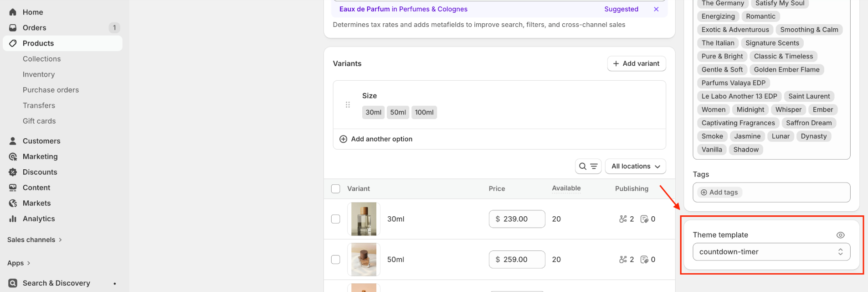The width and height of the screenshot is (868, 292).
Task: Expand the Sales channels section
Action: [x=35, y=240]
